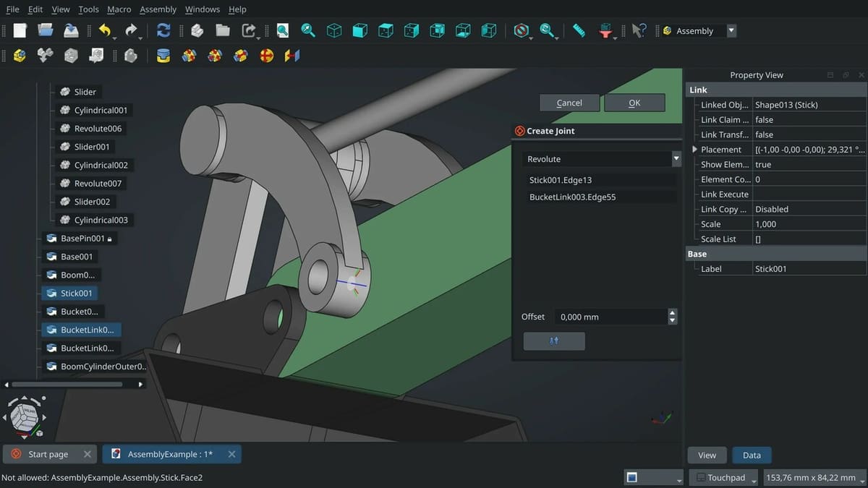Open the Assembly menu
The height and width of the screenshot is (488, 868).
(158, 9)
